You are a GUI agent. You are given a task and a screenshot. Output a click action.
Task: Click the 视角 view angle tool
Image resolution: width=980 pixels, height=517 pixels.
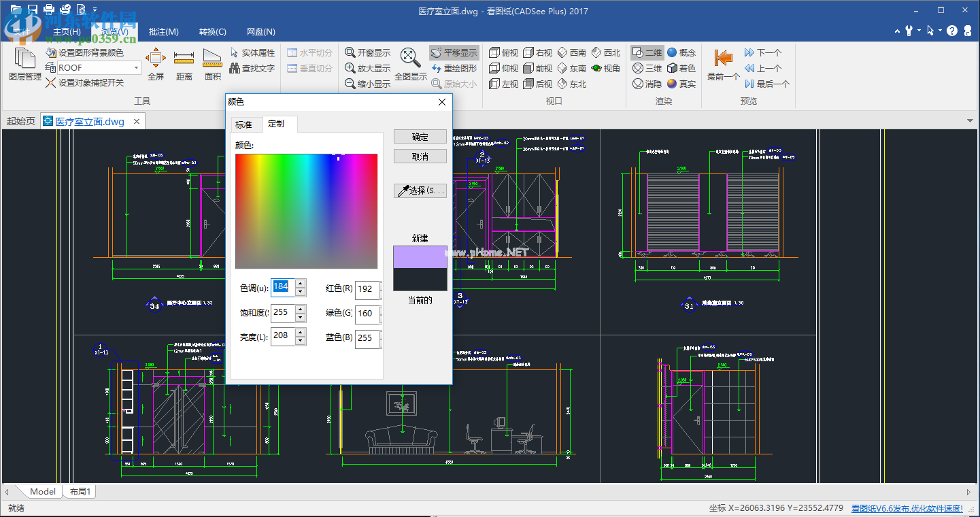pyautogui.click(x=605, y=68)
